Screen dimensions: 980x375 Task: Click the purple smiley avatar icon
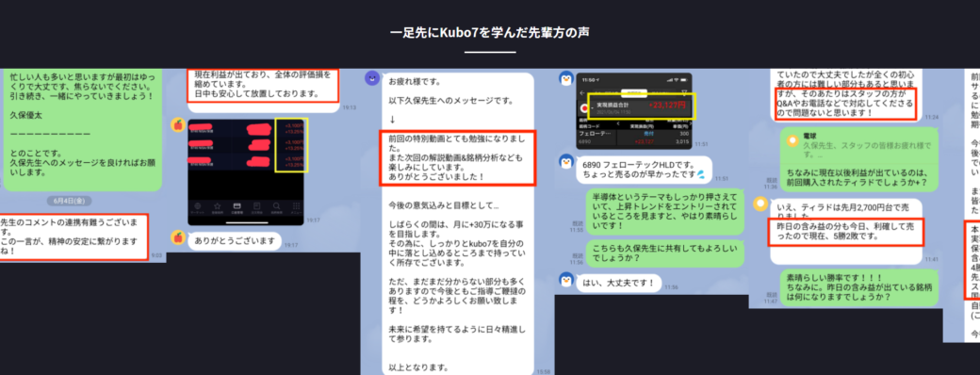pos(372,78)
